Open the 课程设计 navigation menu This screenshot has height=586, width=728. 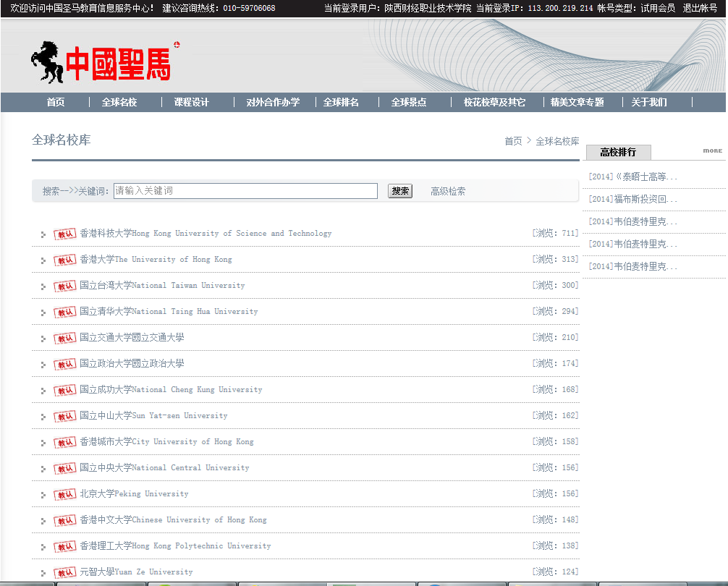[x=191, y=102]
